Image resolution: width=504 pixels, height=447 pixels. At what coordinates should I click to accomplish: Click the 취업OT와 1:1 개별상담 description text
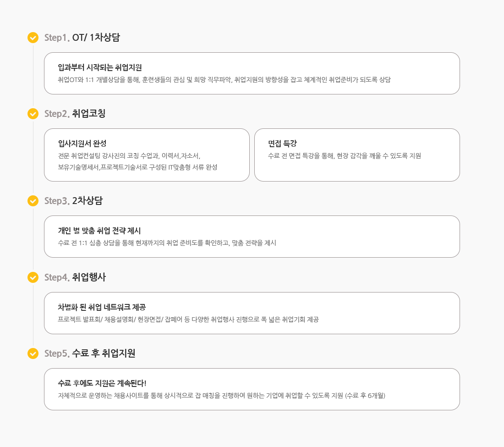(x=224, y=80)
